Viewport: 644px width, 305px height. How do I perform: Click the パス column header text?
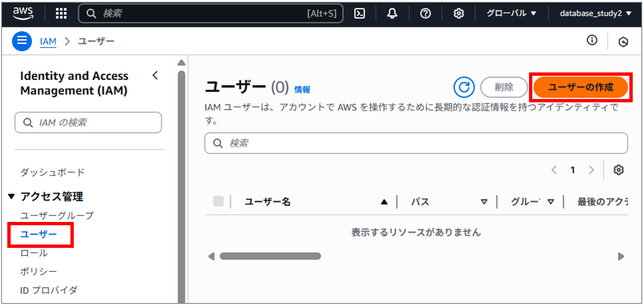coord(420,201)
